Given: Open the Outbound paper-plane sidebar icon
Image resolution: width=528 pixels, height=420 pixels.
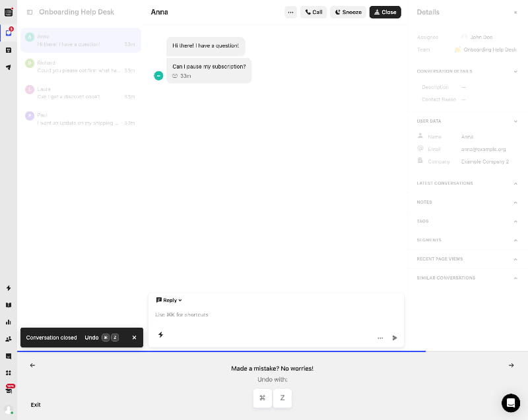Looking at the screenshot, I should 9,67.
